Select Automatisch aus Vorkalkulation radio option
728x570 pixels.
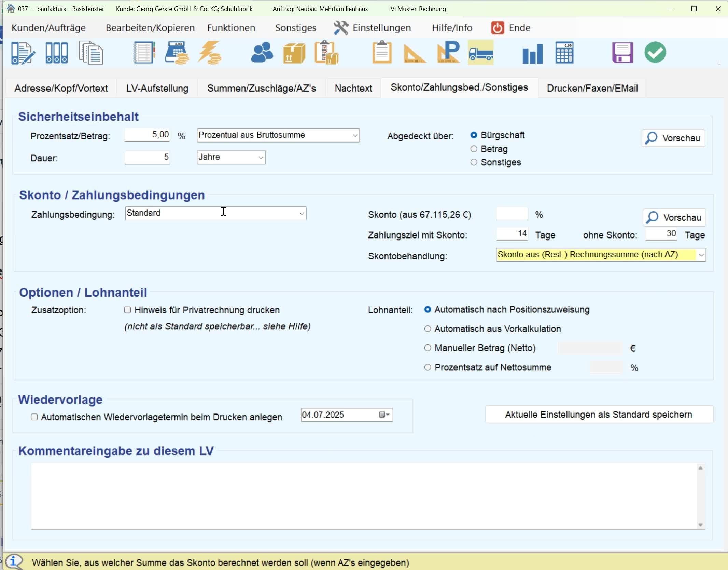tap(428, 329)
